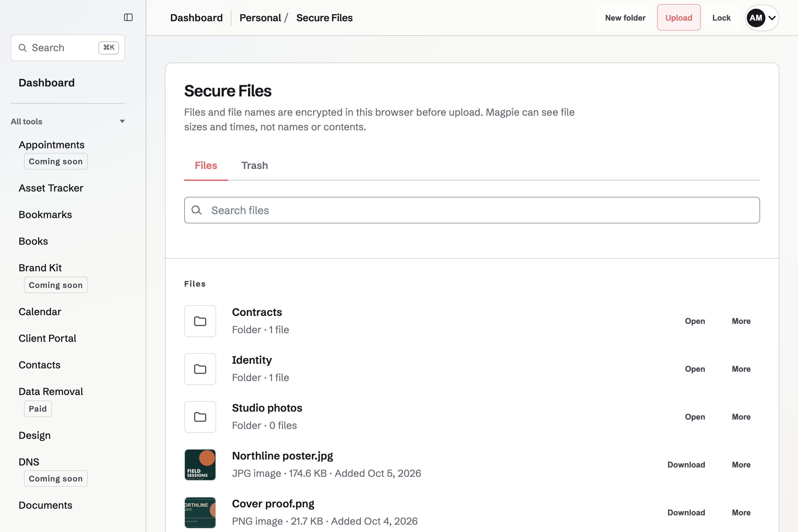
Task: Download Cover proof.png
Action: pyautogui.click(x=686, y=512)
